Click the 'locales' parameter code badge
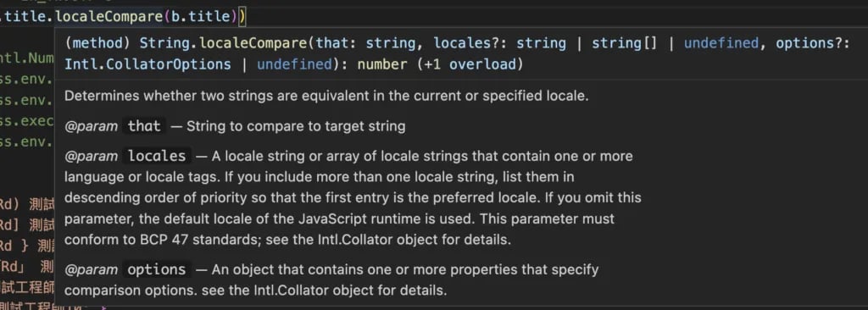This screenshot has height=310, width=868. [x=157, y=156]
